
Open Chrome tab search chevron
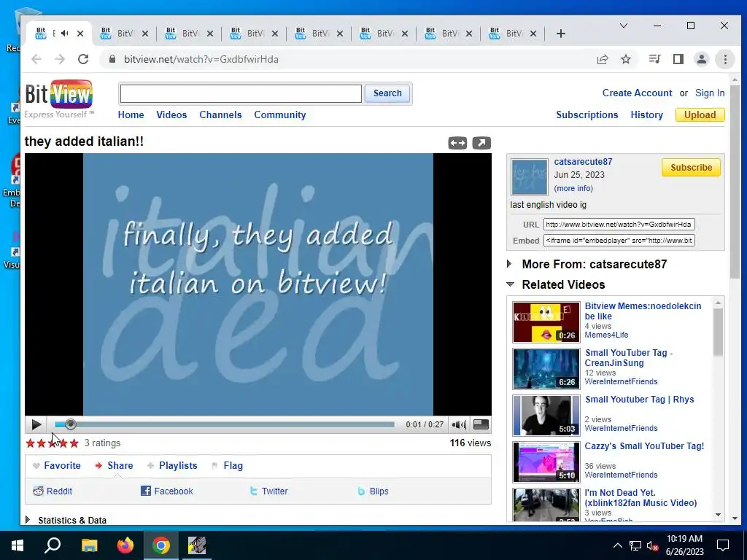pyautogui.click(x=623, y=26)
